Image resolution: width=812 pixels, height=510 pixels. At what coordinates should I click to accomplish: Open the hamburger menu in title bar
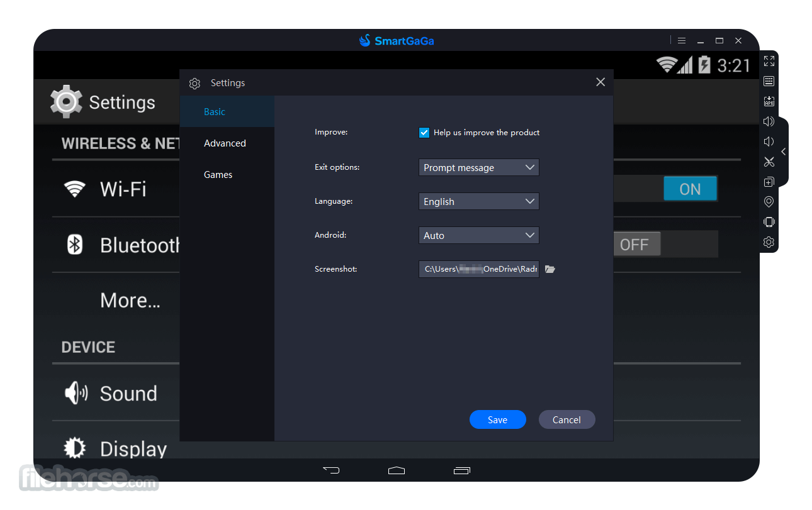[x=682, y=41]
